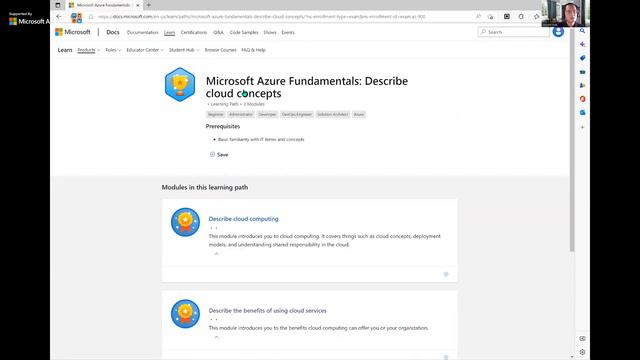Open the Events menu item
The image size is (640, 360).
[288, 32]
